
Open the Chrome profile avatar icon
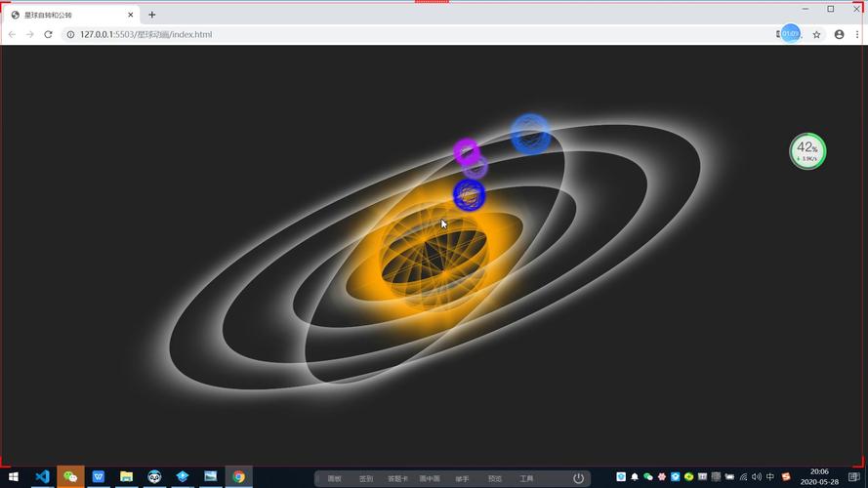840,34
